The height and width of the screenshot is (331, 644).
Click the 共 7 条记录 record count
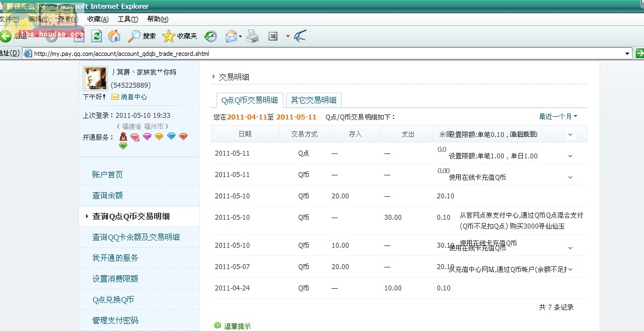pyautogui.click(x=556, y=307)
